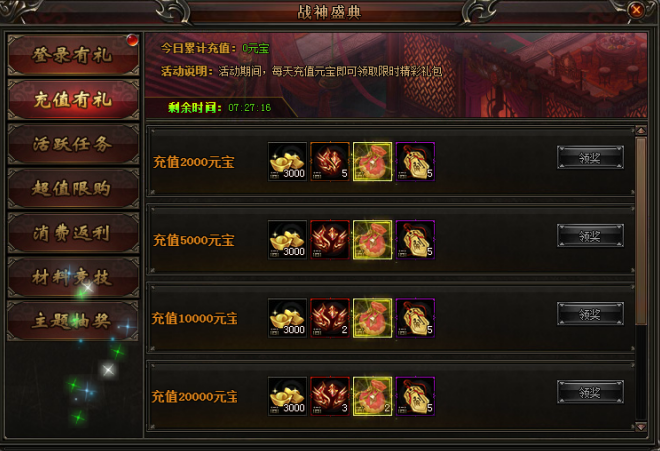The height and width of the screenshot is (451, 660).
Task: Switch to 活跃任务 tab
Action: pos(73,144)
